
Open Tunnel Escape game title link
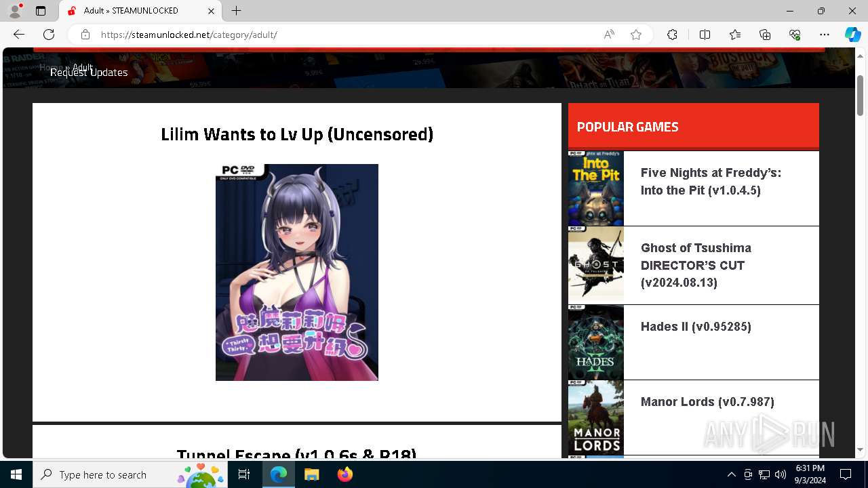pyautogui.click(x=297, y=453)
